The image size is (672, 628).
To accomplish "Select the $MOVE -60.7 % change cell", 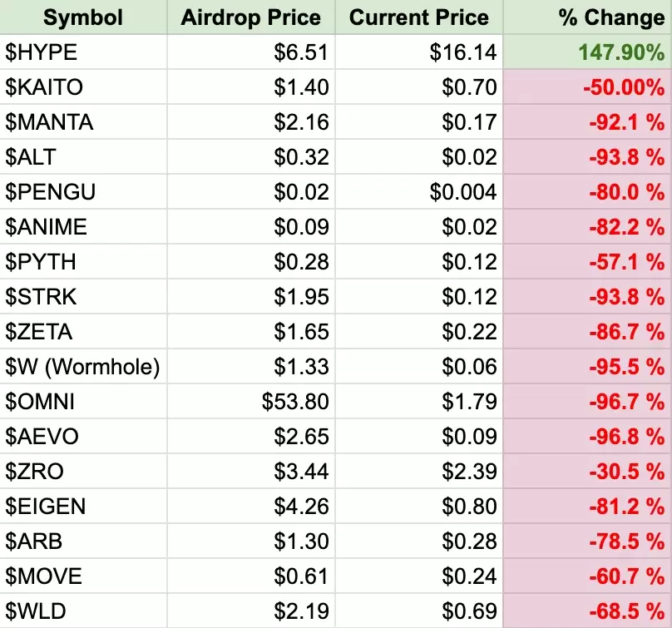I will (x=587, y=576).
